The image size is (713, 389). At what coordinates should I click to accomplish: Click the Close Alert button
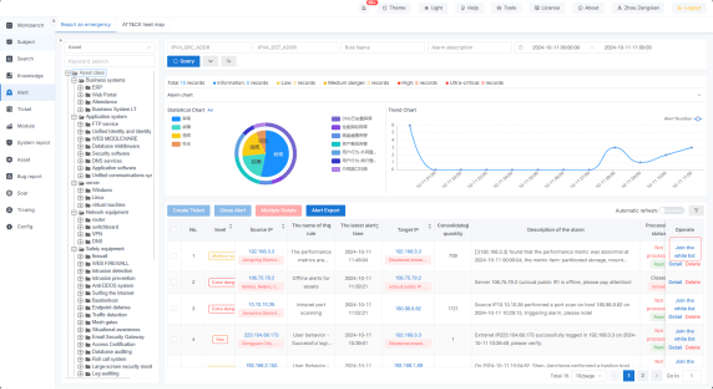point(233,210)
